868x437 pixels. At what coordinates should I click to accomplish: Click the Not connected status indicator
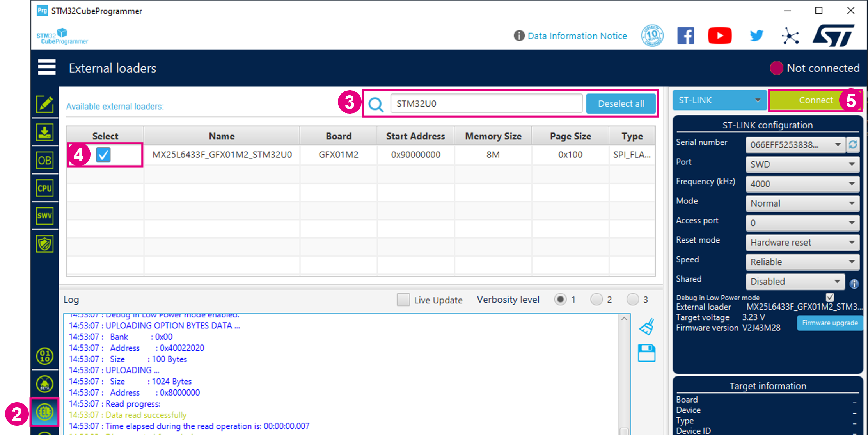pyautogui.click(x=815, y=68)
